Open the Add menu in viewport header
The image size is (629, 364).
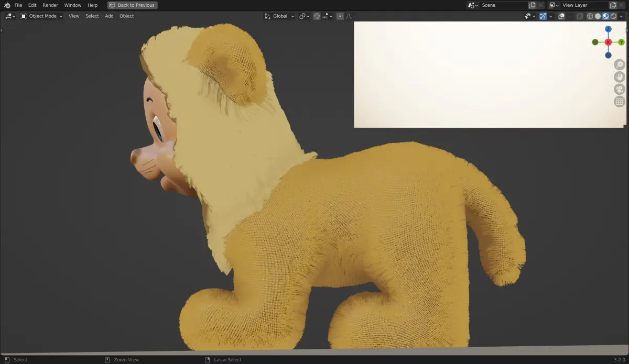pos(109,16)
